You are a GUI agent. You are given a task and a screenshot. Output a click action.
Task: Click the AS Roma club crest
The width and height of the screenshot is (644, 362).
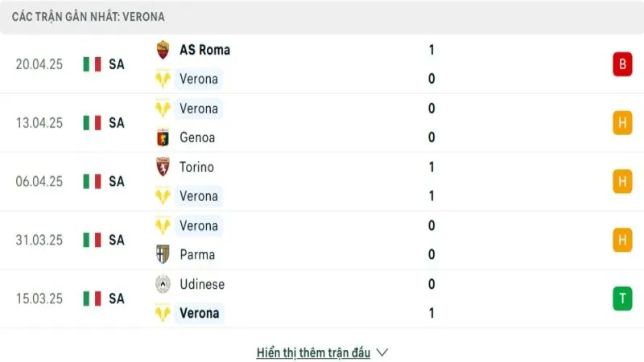click(163, 50)
